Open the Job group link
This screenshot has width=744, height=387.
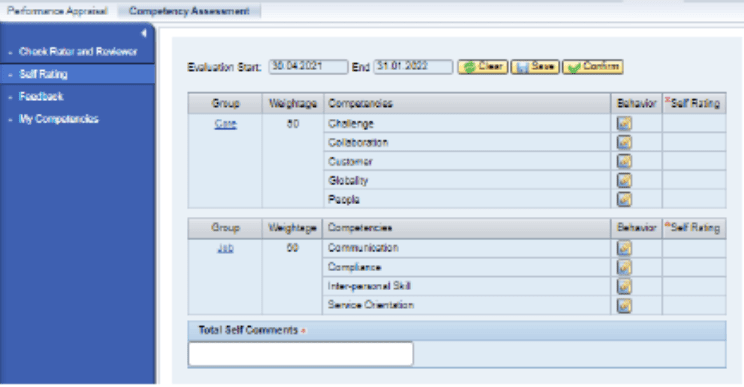[x=225, y=248]
